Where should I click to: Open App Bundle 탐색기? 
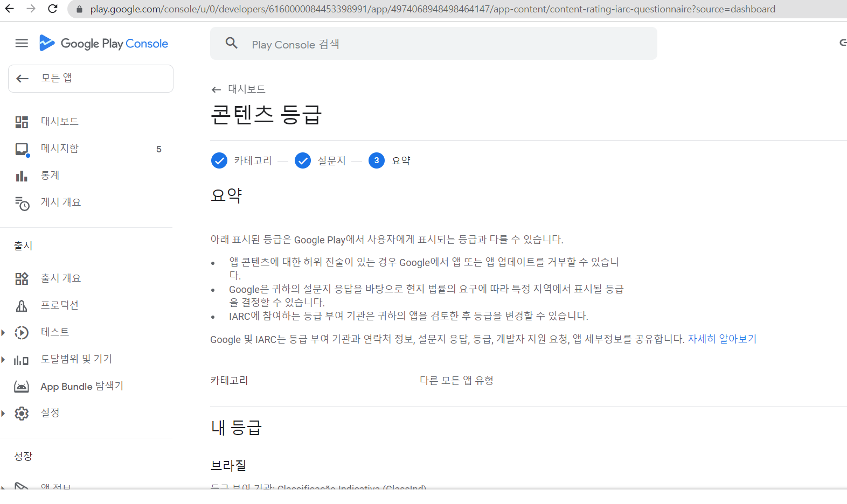82,387
